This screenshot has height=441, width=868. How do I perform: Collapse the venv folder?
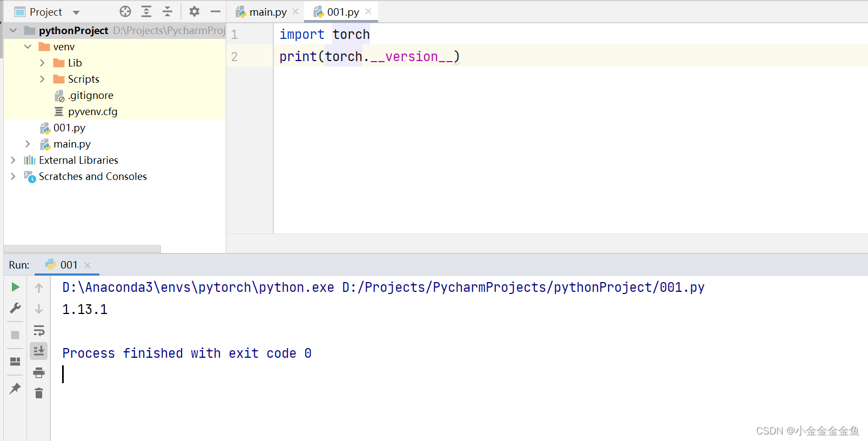28,47
